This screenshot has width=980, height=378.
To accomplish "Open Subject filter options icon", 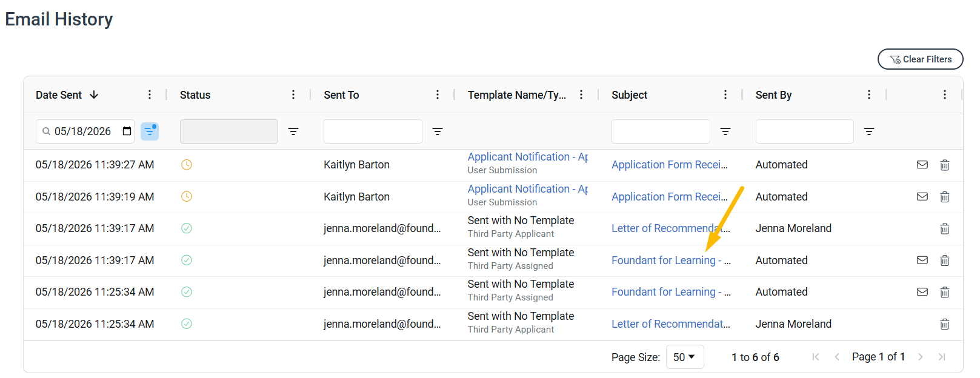I will point(725,131).
